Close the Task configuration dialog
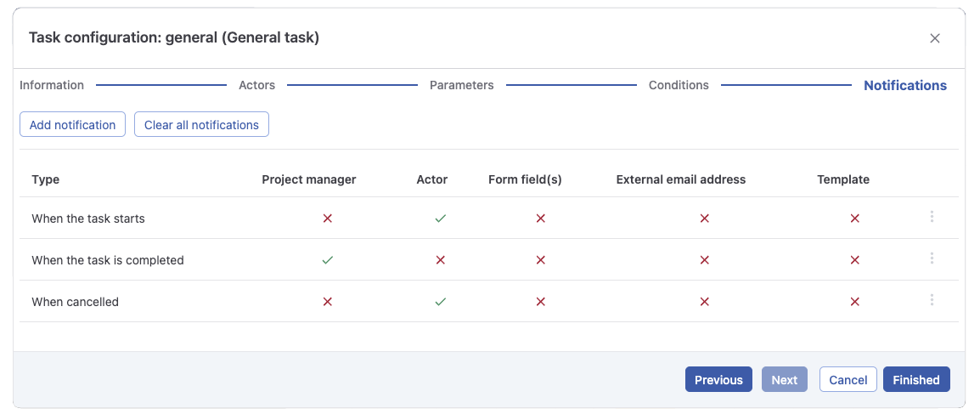The width and height of the screenshot is (980, 420). [x=935, y=38]
